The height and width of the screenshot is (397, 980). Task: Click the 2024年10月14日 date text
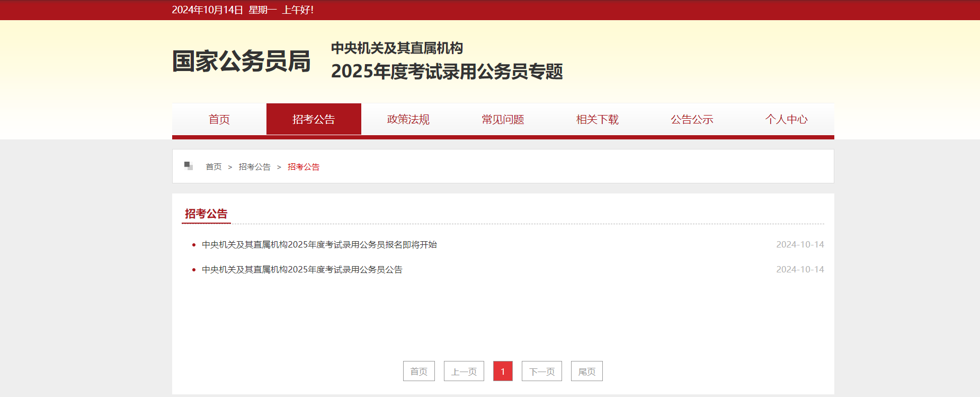coord(208,10)
